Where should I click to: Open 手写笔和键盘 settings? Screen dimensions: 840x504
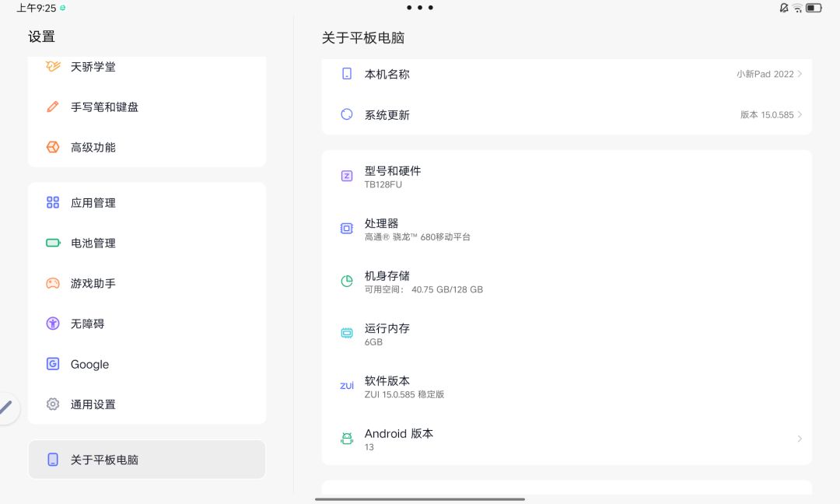(147, 107)
